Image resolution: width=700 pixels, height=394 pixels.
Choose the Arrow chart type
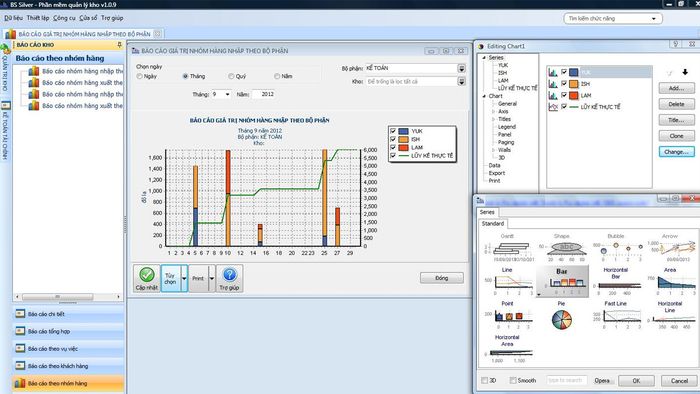[x=670, y=248]
